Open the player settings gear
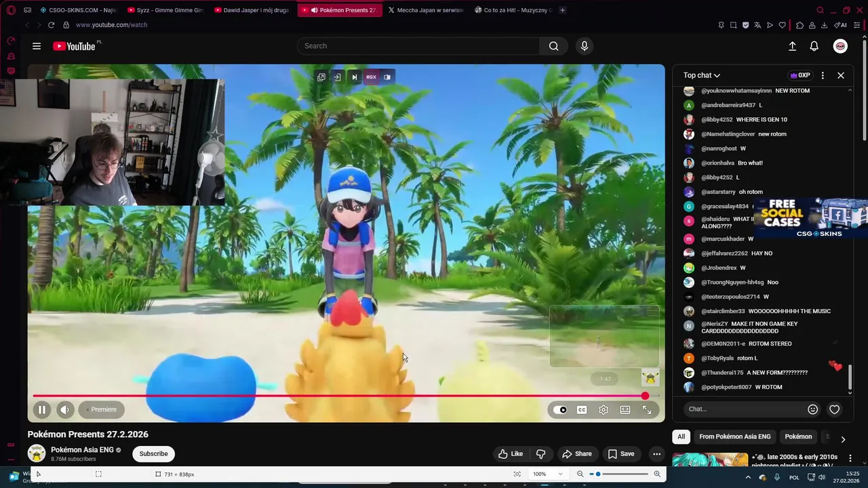 click(x=604, y=409)
